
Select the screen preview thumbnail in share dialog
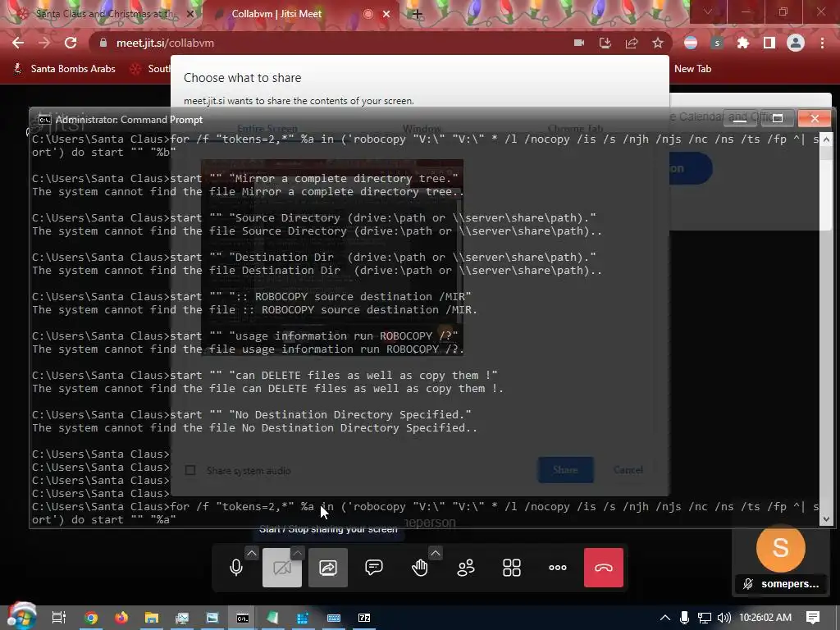coord(332,257)
